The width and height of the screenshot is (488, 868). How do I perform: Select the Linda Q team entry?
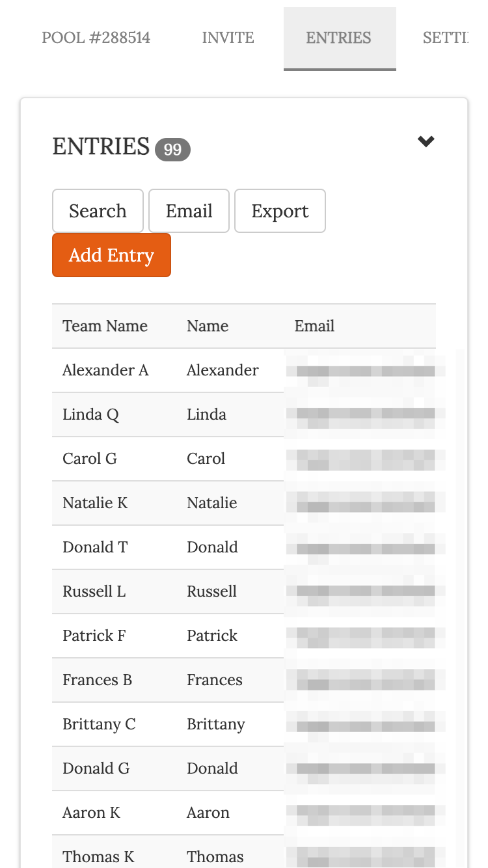[90, 414]
